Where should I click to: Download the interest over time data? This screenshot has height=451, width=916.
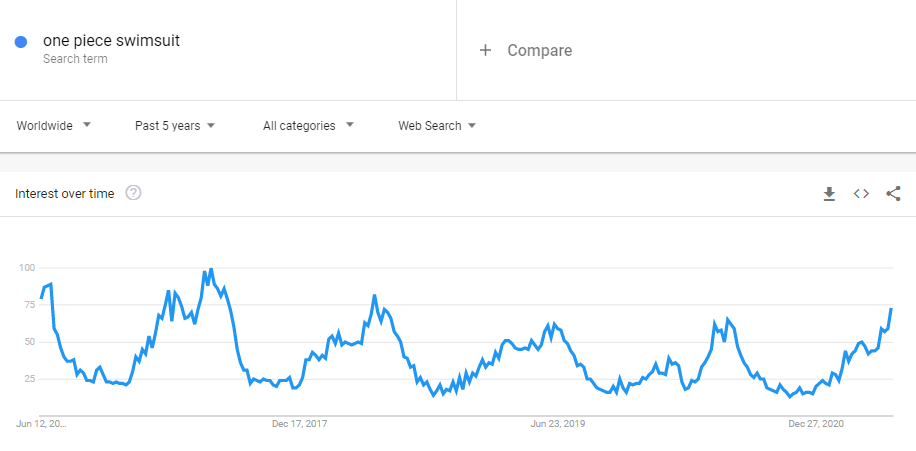[829, 193]
